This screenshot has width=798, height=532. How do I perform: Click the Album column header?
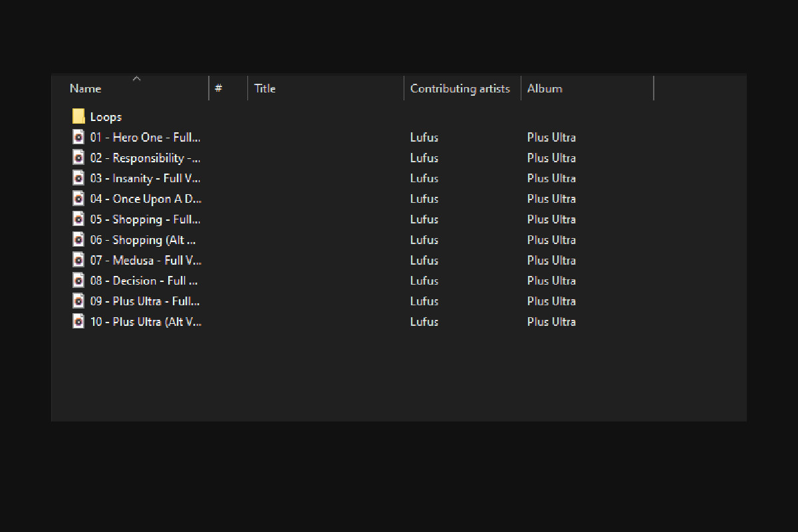coord(545,88)
